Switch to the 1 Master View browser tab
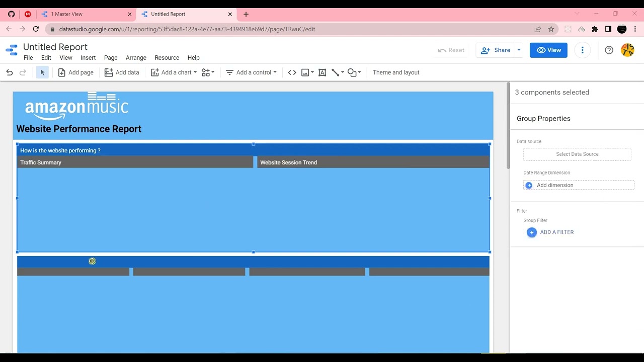This screenshot has width=644, height=362. [86, 14]
